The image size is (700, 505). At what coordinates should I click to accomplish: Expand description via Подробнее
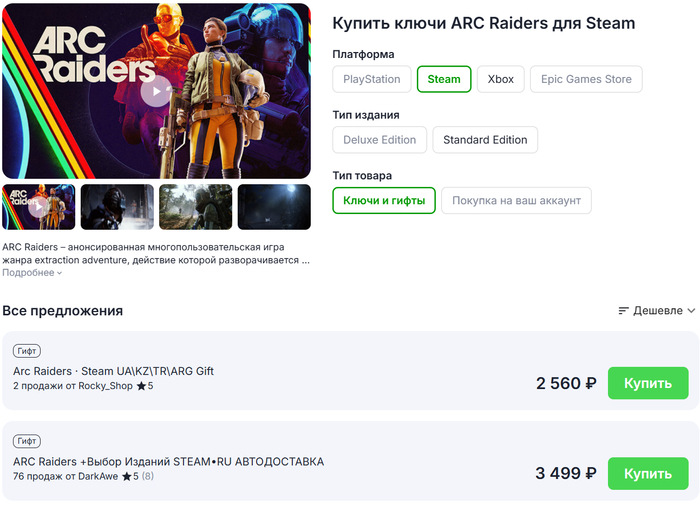tap(32, 272)
